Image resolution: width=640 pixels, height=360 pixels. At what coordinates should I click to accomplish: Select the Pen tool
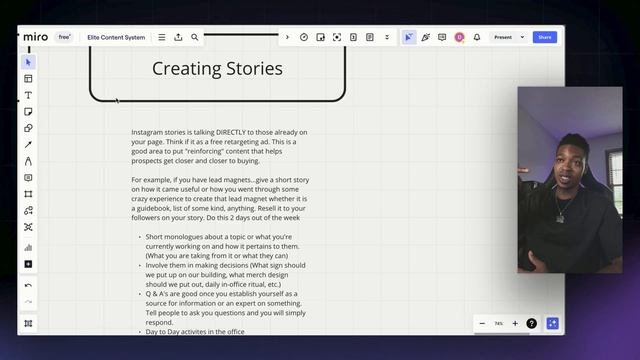click(28, 161)
